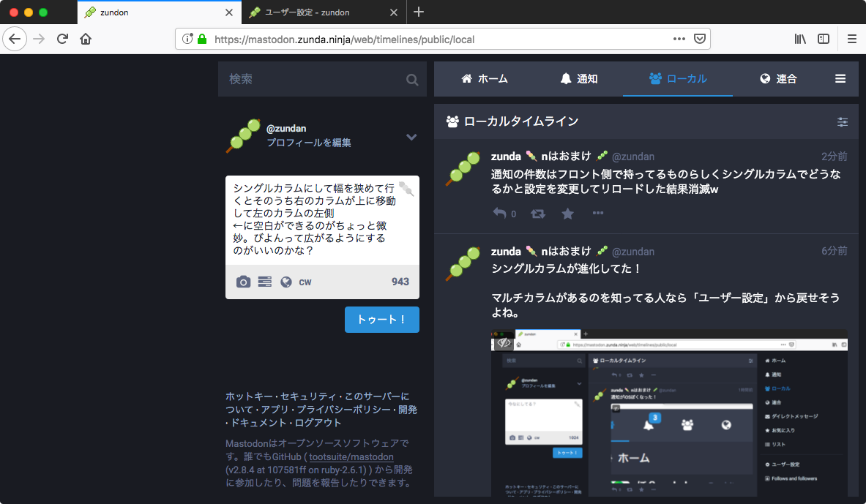Click the プライバシーポリシー link
The width and height of the screenshot is (866, 504).
(343, 410)
